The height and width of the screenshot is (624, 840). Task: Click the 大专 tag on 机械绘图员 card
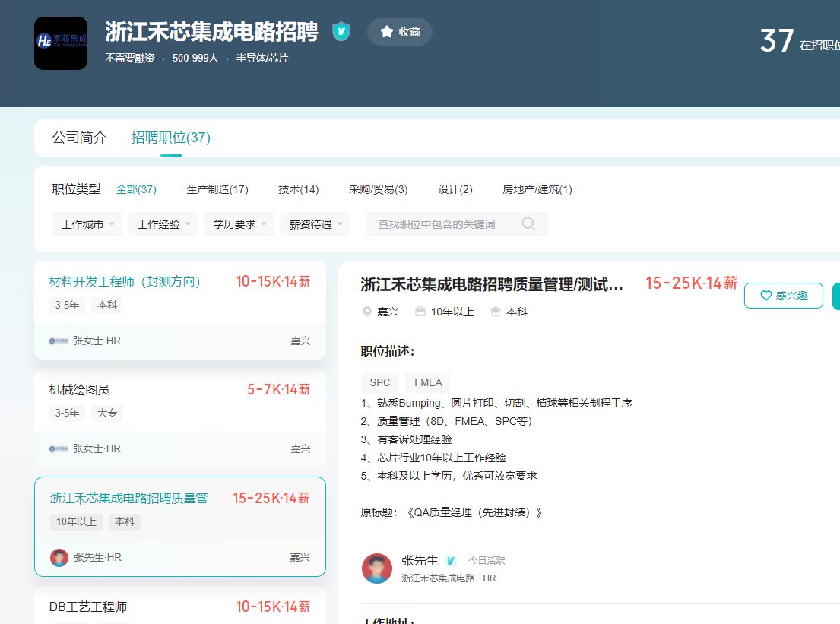107,413
